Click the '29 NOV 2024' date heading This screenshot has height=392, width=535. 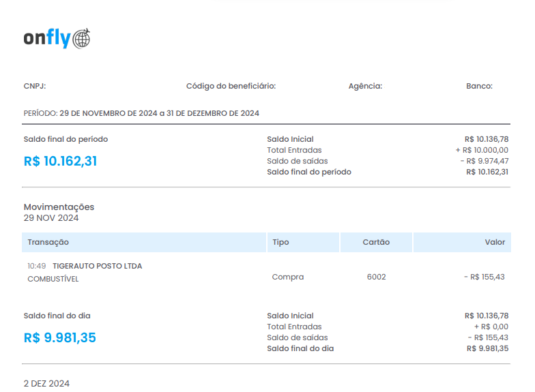pos(51,218)
